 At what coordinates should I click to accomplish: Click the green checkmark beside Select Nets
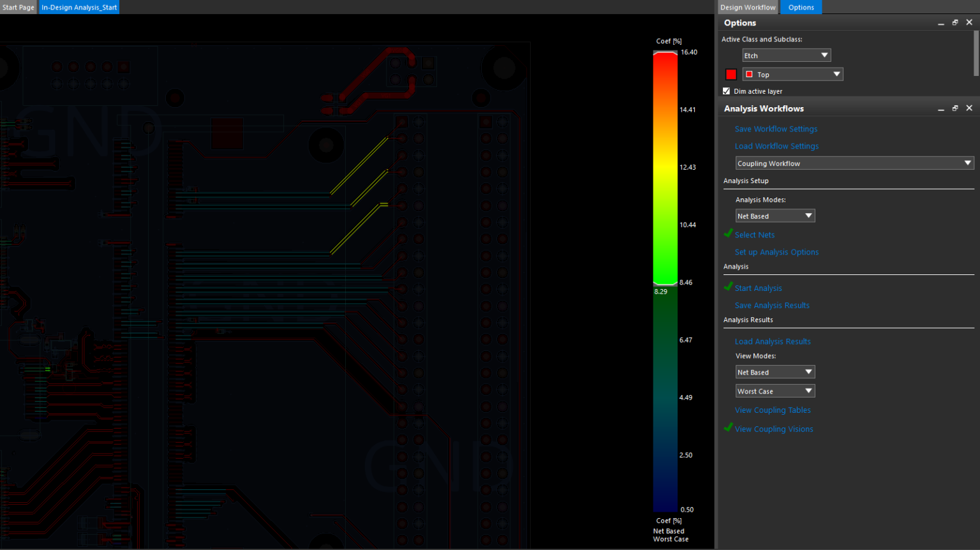[728, 234]
